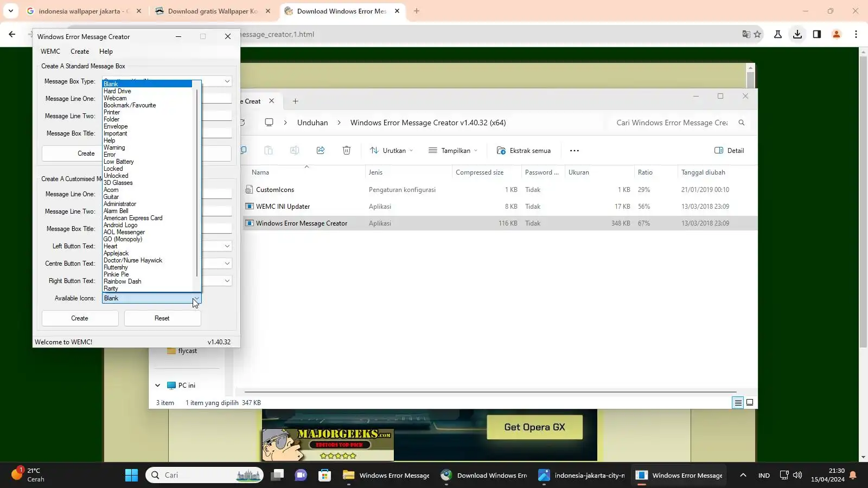Open Task View on the taskbar
868x488 pixels.
click(278, 476)
